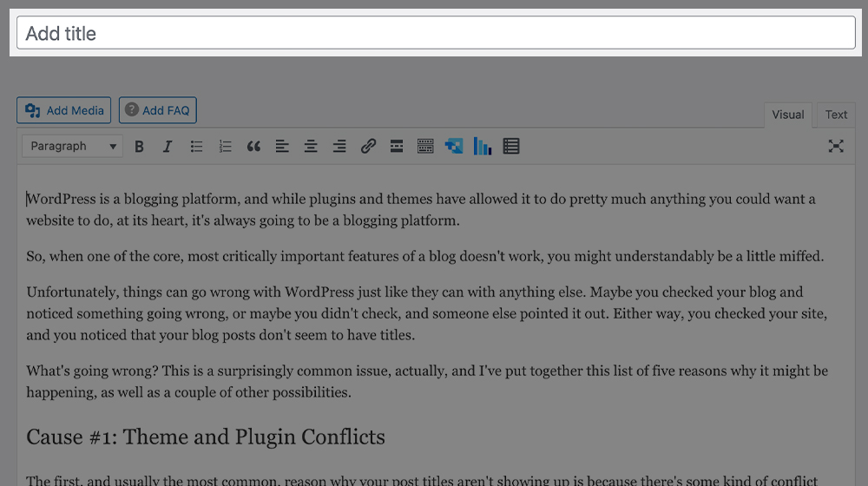868x486 pixels.
Task: Click the bar chart toolbar icon
Action: click(x=482, y=146)
